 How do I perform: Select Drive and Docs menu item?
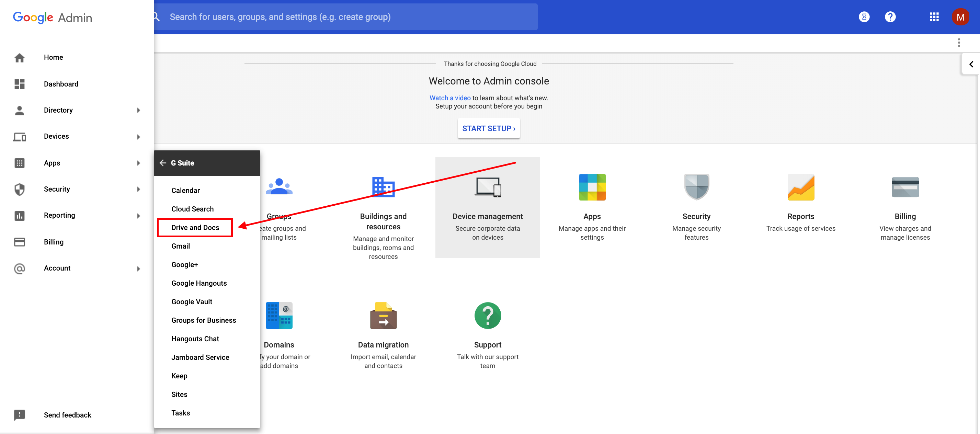(195, 227)
